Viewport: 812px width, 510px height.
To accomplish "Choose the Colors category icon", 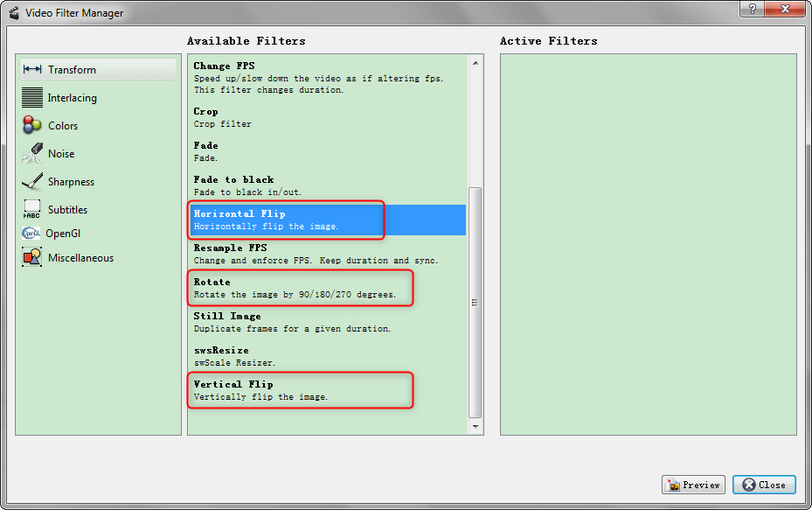I will pos(32,125).
